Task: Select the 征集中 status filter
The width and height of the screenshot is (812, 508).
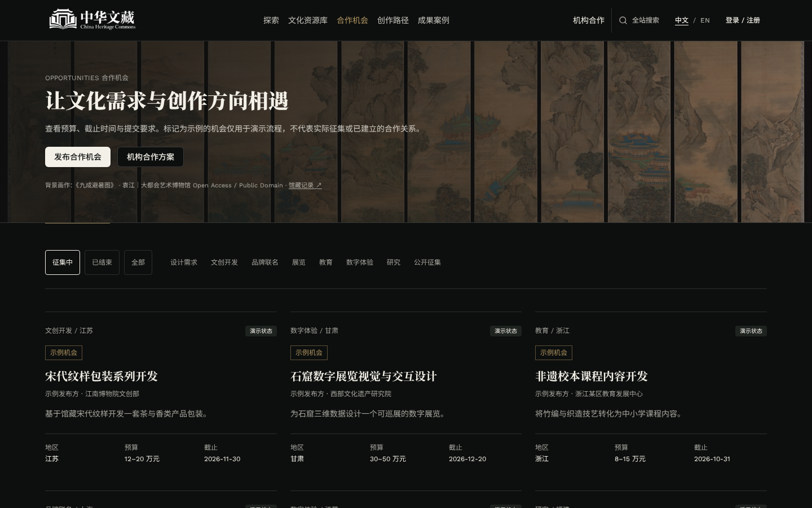Action: (x=63, y=262)
